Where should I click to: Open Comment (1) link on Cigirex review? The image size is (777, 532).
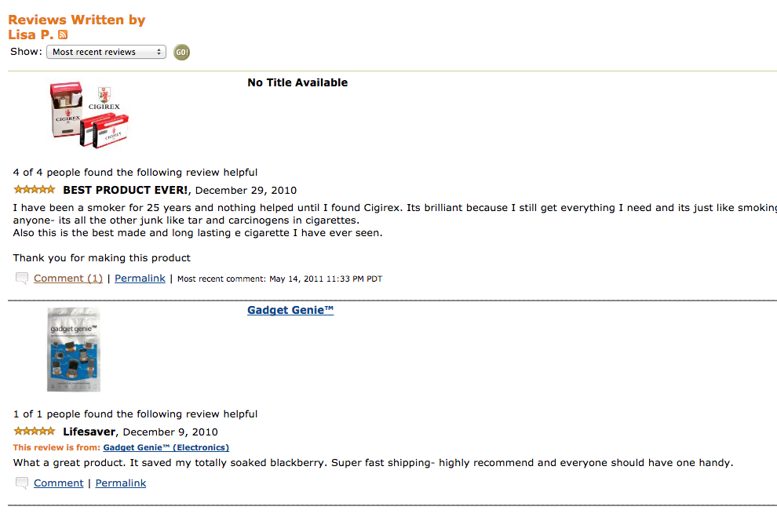(x=67, y=279)
